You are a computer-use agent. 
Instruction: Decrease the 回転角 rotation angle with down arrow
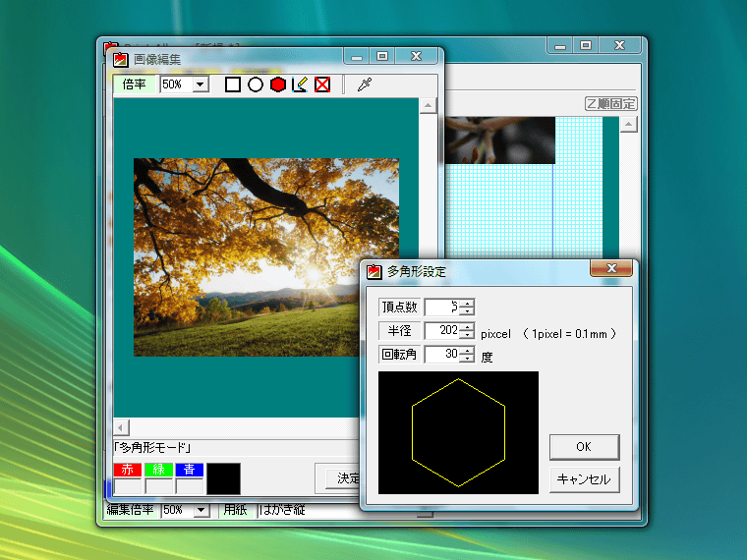[467, 358]
